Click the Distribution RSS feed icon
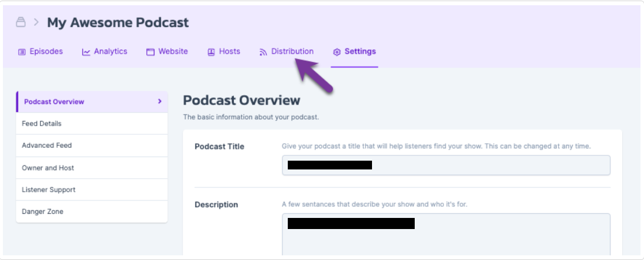The width and height of the screenshot is (644, 260). point(263,52)
